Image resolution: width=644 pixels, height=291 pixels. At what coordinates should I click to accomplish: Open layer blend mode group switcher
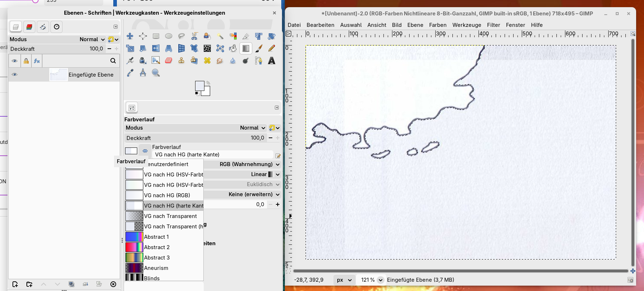point(113,39)
